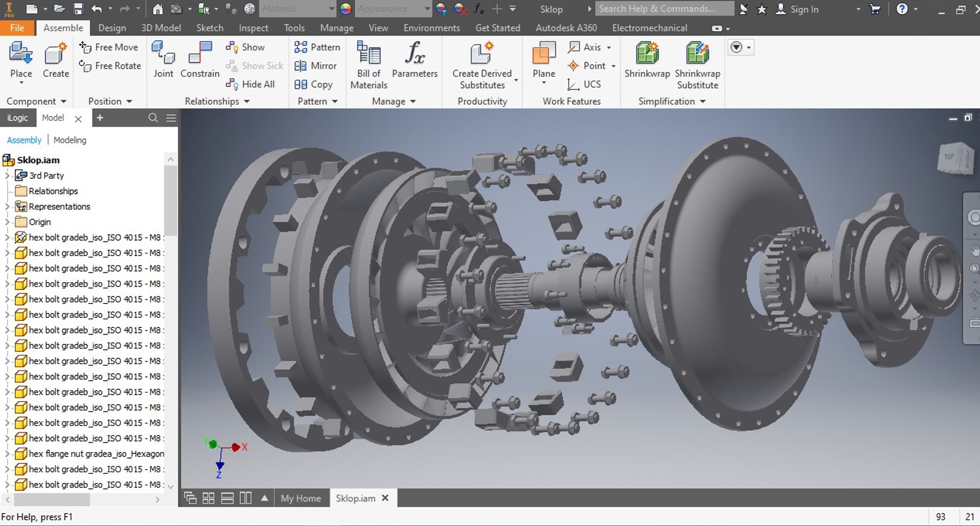Click the Create component tool
This screenshot has width=980, height=526.
click(56, 60)
